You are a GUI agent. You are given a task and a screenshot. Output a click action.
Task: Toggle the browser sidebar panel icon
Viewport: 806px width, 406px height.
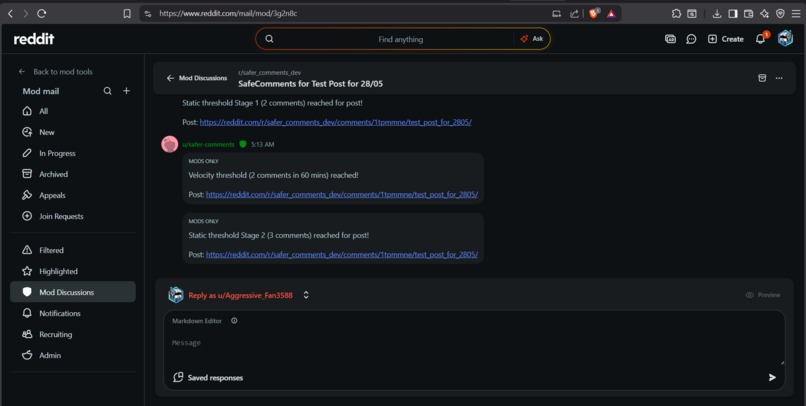733,14
